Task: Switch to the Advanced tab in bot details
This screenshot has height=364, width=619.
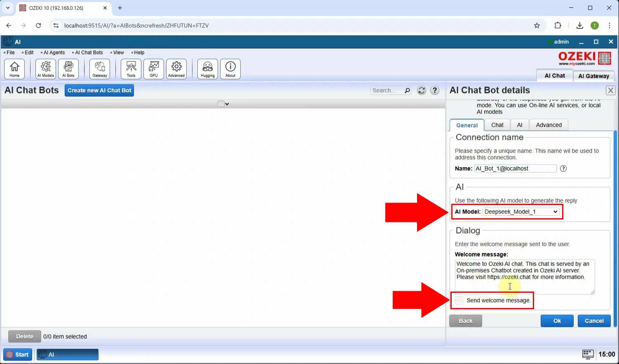Action: pyautogui.click(x=549, y=125)
